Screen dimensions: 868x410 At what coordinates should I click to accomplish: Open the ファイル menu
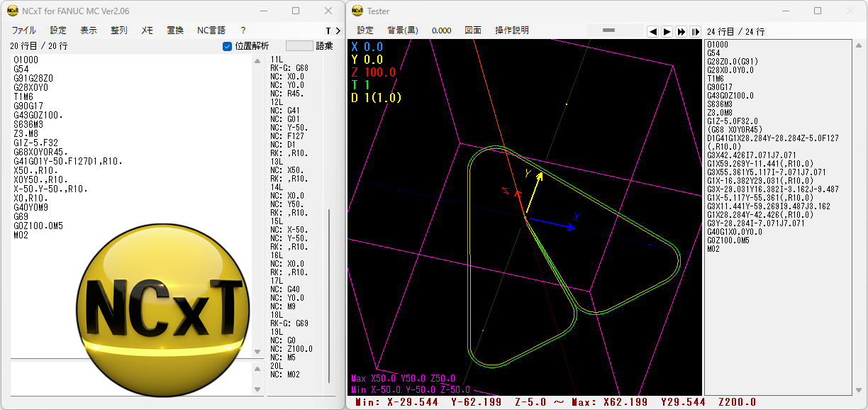point(24,31)
